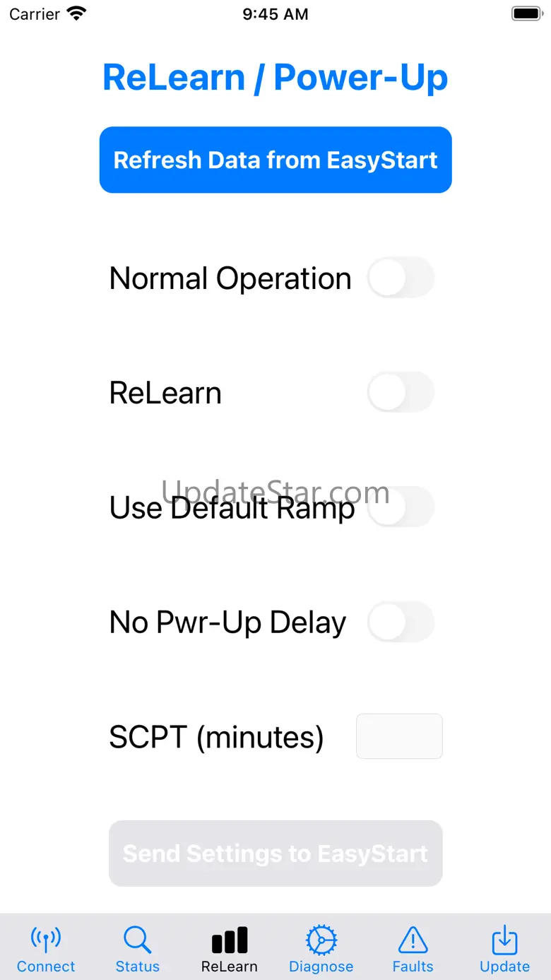Tap the 9:45 AM clock
The height and width of the screenshot is (980, 551).
point(275,14)
